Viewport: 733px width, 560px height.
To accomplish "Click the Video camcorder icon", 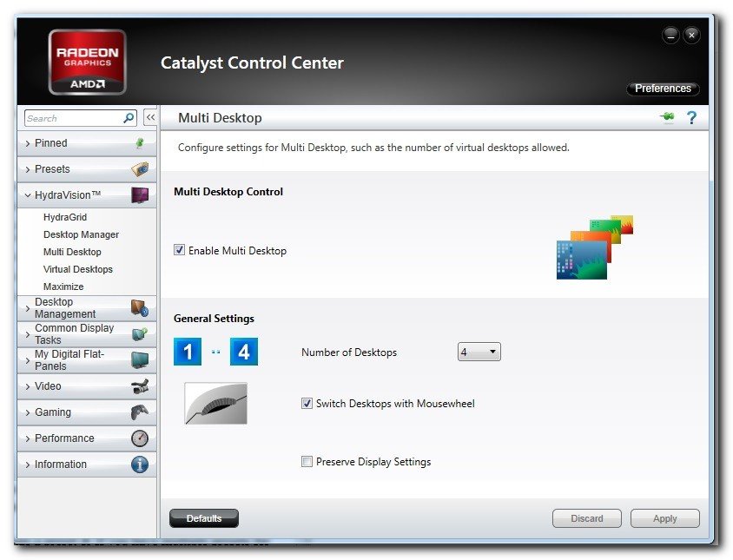I will point(140,386).
